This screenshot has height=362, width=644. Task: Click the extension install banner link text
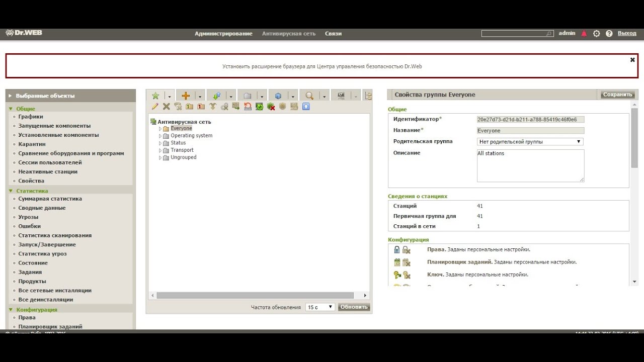coord(322,66)
